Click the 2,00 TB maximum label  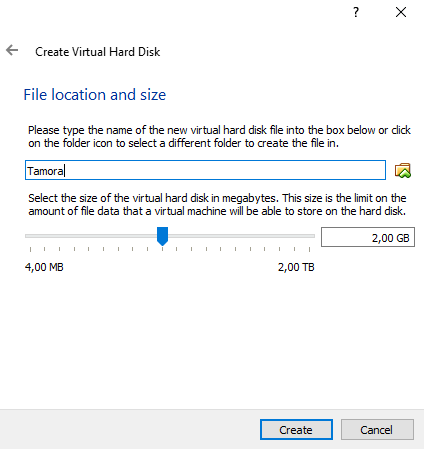coord(296,267)
